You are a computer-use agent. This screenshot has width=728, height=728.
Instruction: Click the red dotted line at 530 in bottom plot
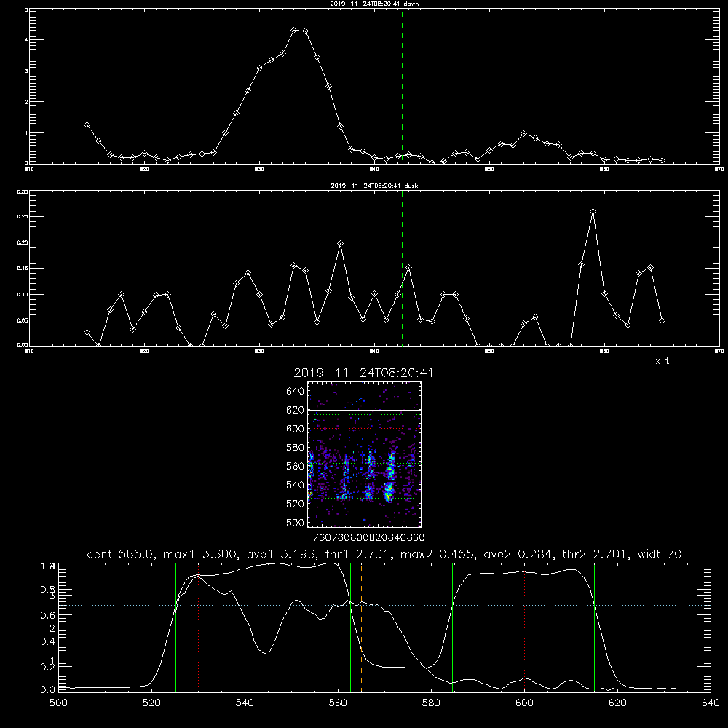199,628
